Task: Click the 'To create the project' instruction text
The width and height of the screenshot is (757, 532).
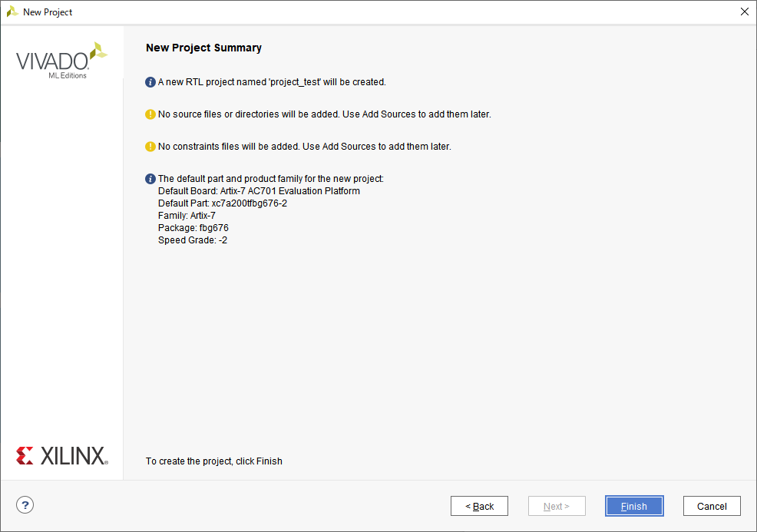Action: (214, 461)
